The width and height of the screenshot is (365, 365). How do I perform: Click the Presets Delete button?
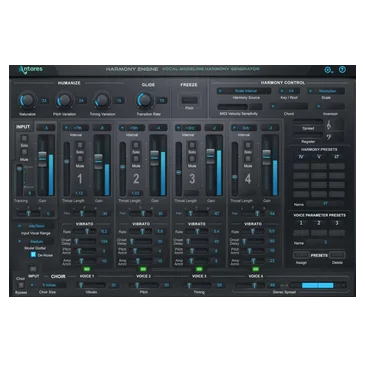tap(337, 255)
